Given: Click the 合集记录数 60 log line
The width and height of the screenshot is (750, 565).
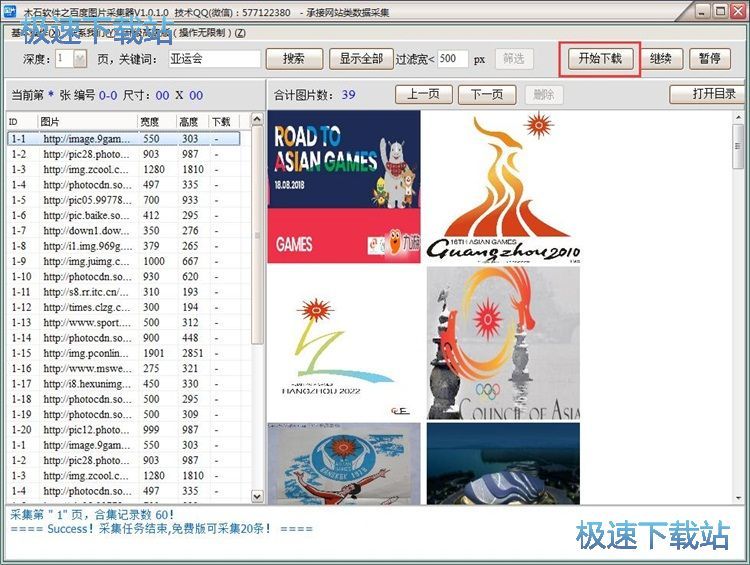Looking at the screenshot, I should (x=92, y=515).
